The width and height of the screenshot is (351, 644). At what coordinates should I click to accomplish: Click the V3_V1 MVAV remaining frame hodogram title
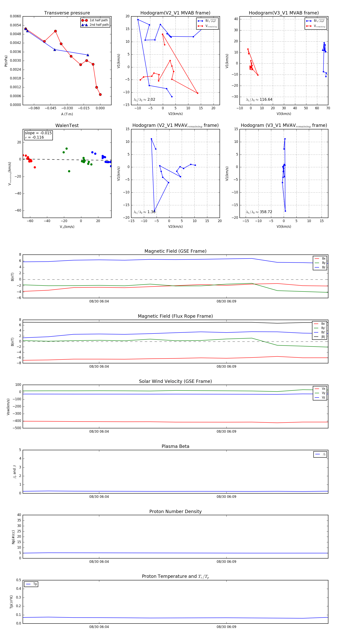(284, 125)
